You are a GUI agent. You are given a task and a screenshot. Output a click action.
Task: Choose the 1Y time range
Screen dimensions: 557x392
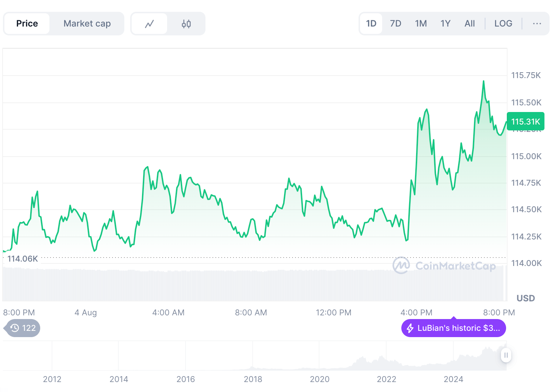(445, 24)
